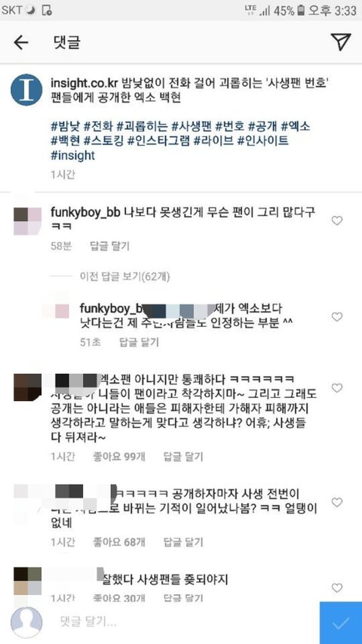View likes list showing 좋아요 99개
Image resolution: width=362 pixels, height=644 pixels.
click(119, 456)
